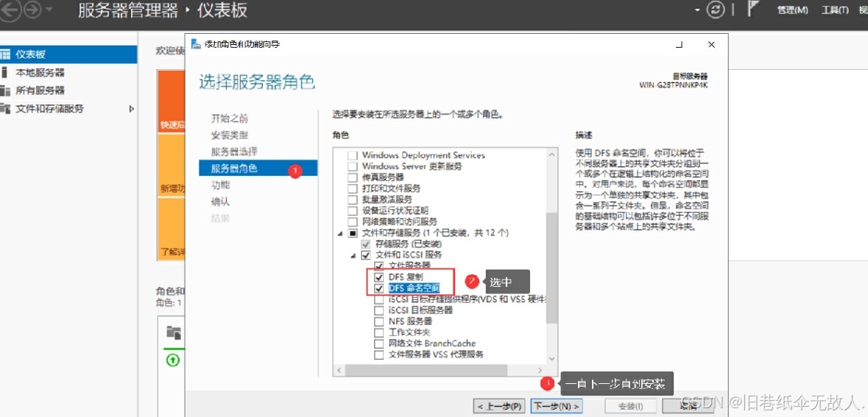Check 打印和文件服务 role

click(x=352, y=188)
